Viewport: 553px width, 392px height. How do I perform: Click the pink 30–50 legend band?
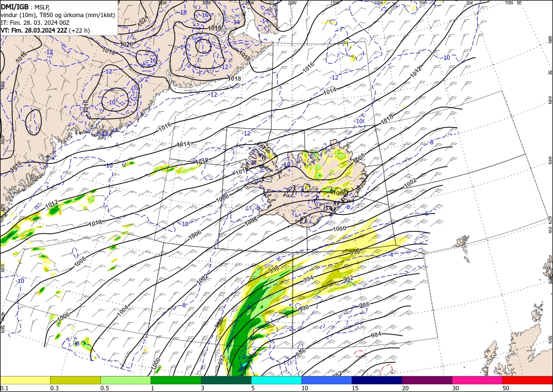click(x=478, y=380)
